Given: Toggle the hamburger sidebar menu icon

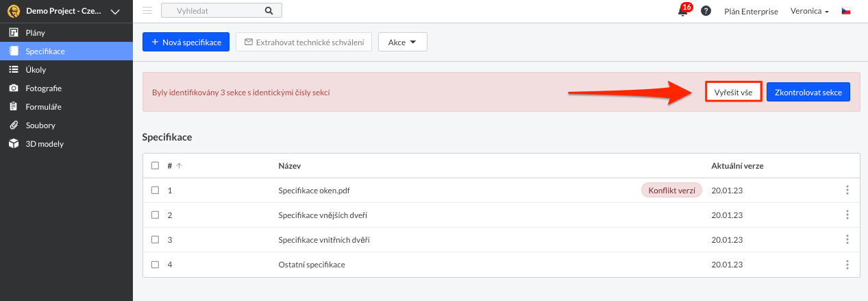Looking at the screenshot, I should pos(147,11).
